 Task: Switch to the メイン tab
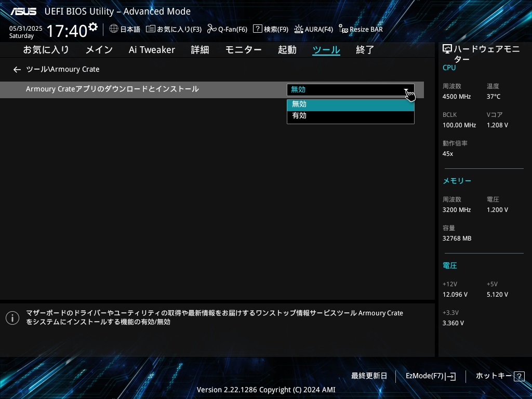[x=99, y=50]
